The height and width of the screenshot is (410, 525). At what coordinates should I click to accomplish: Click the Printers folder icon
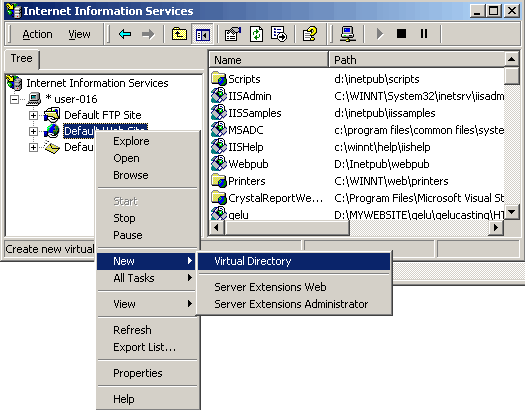[219, 181]
